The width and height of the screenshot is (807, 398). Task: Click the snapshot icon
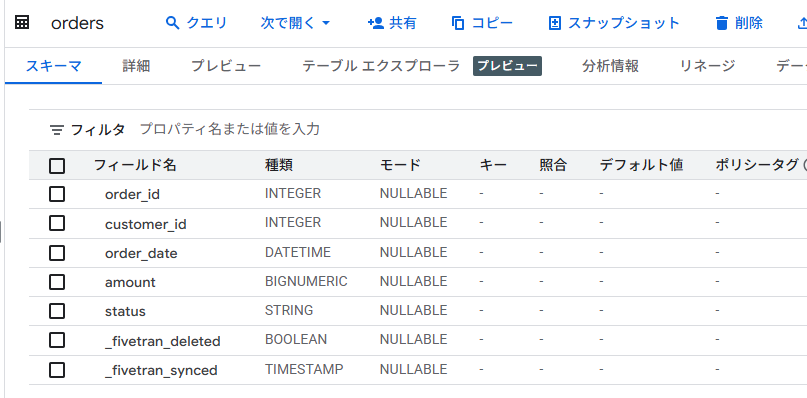[554, 23]
